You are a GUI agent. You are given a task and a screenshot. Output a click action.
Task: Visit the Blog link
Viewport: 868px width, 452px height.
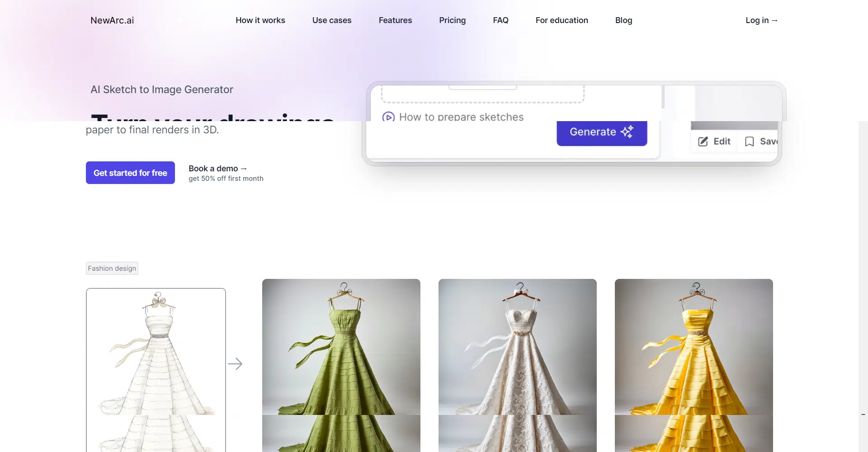[x=623, y=20]
